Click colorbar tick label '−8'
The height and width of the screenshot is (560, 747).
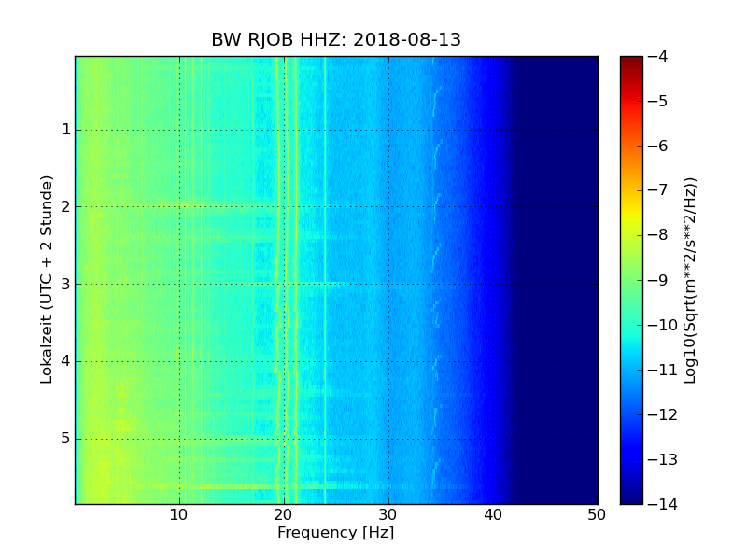click(x=658, y=235)
